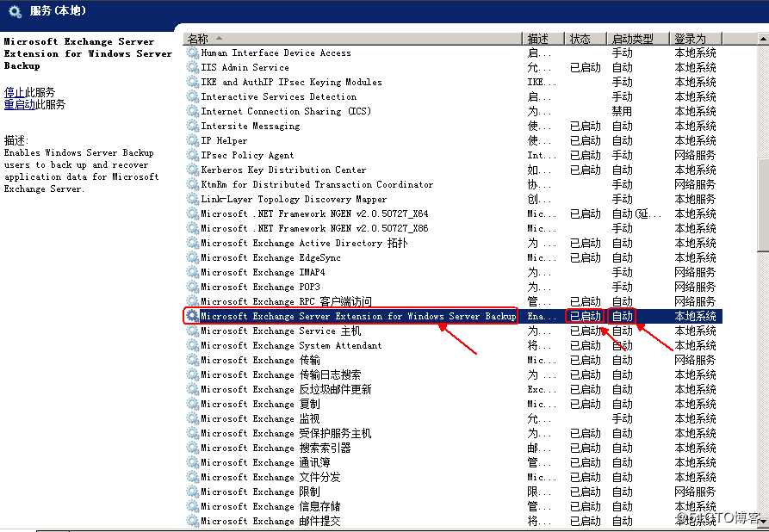
Task: Click gear icon of KtmRm for Distributed Transaction Coordinator
Action: (x=193, y=184)
